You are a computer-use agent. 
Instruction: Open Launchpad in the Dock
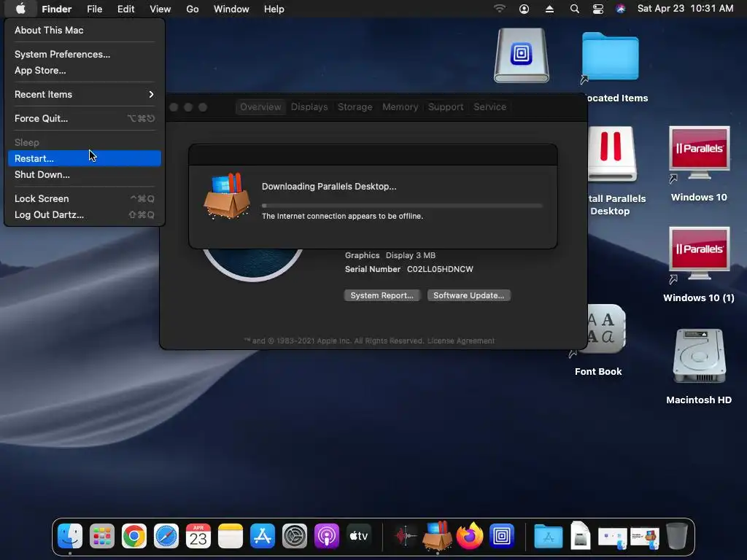pyautogui.click(x=102, y=536)
